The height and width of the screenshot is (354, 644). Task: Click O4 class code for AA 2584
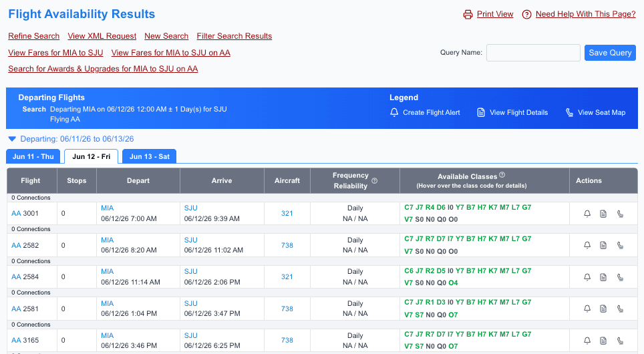(x=453, y=283)
